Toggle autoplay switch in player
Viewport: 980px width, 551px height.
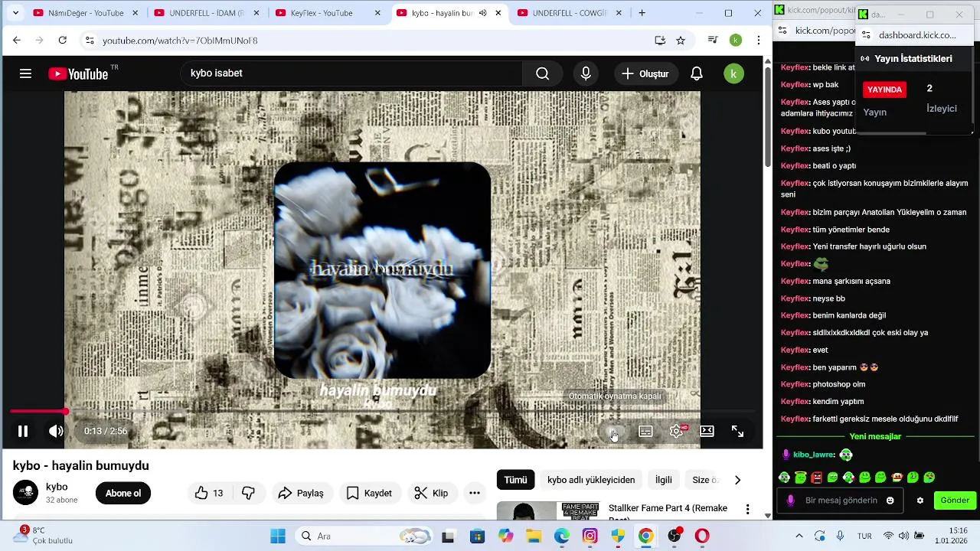click(x=615, y=432)
